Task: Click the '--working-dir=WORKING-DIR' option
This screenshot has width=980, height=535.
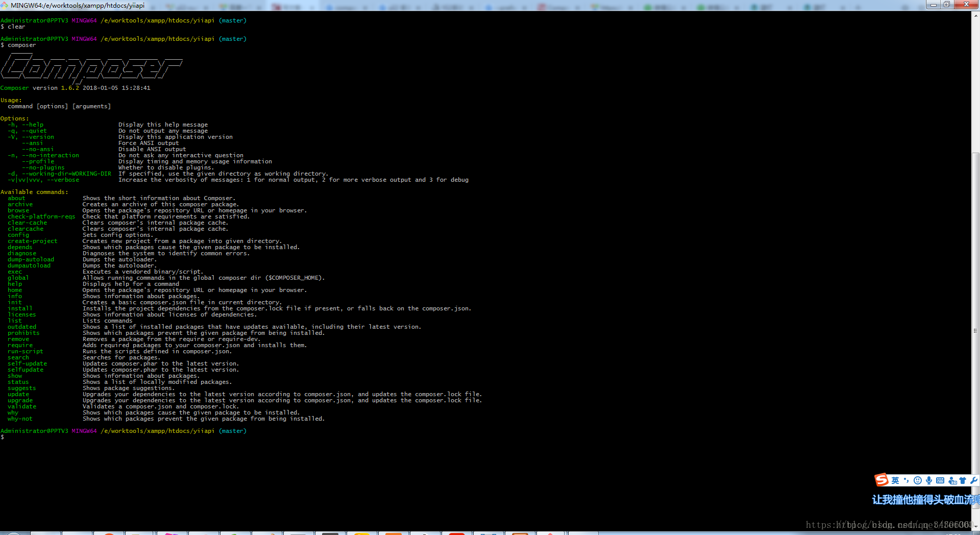Action: (66, 174)
